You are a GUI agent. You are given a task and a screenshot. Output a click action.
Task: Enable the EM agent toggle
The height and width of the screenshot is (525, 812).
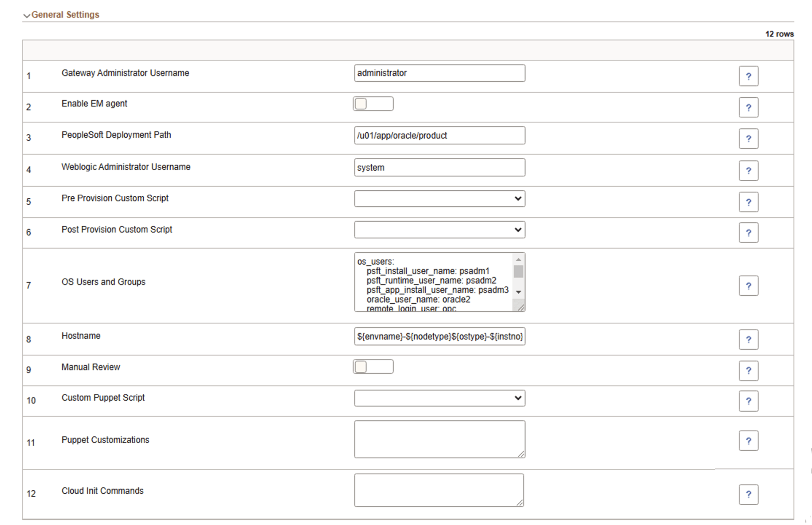point(373,104)
